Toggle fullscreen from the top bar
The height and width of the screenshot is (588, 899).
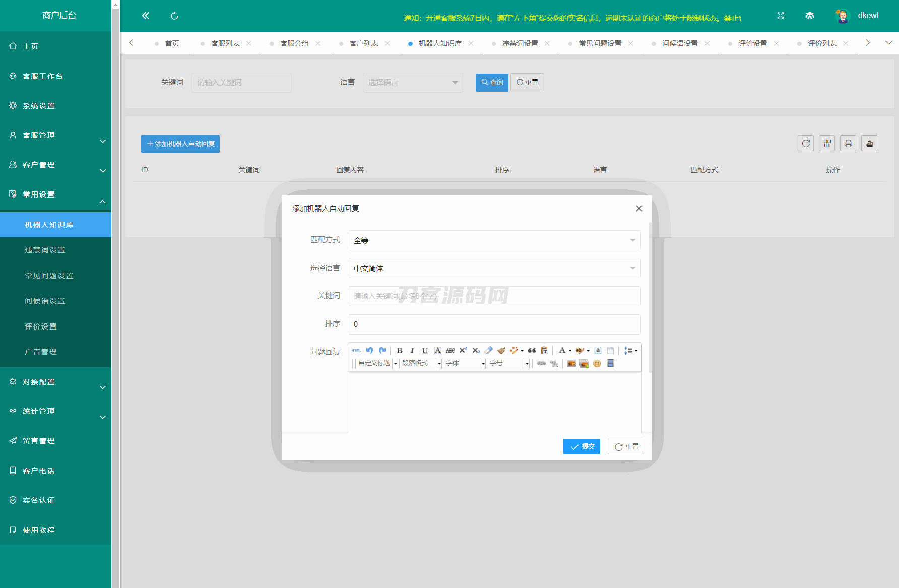(781, 16)
